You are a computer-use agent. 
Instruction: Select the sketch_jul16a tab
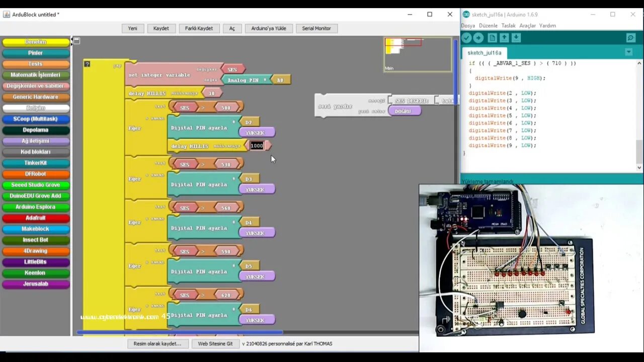coord(485,53)
